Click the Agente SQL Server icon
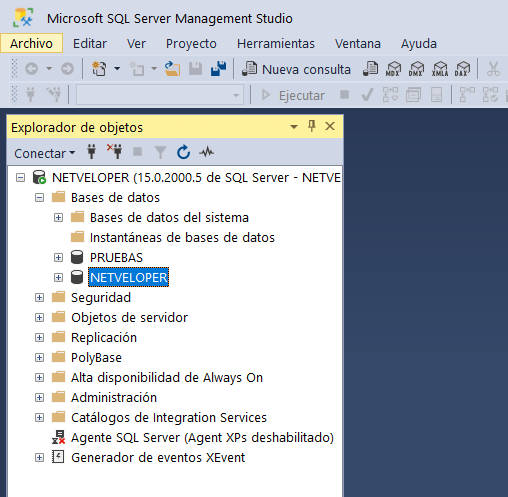 click(58, 437)
